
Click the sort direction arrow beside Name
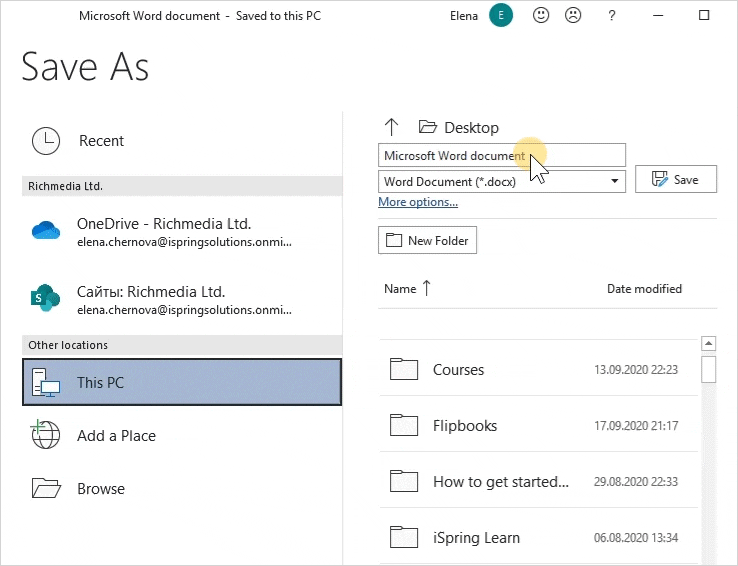(426, 288)
